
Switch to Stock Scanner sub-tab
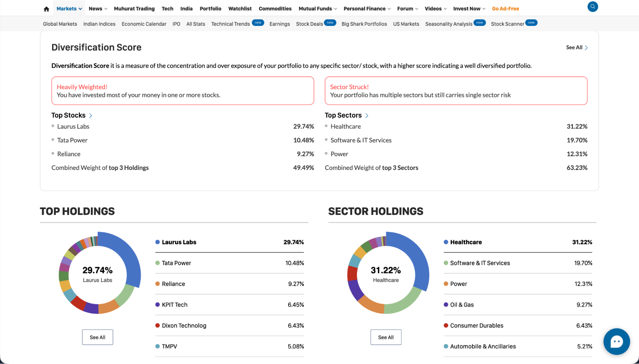(x=507, y=24)
